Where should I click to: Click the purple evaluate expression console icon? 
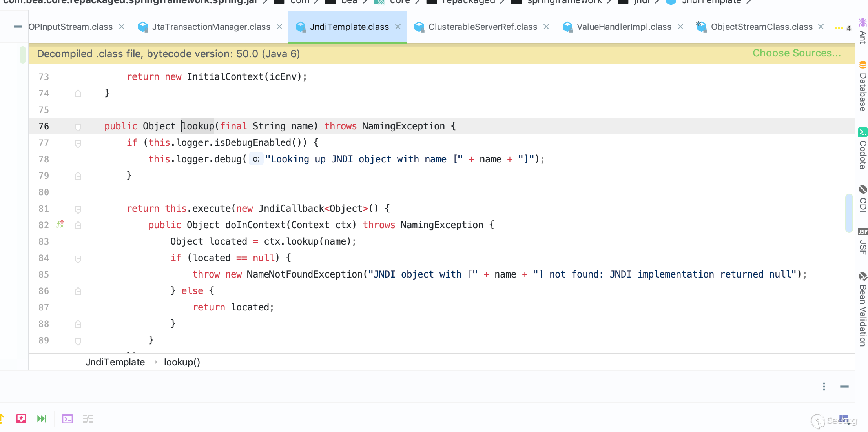[67, 419]
